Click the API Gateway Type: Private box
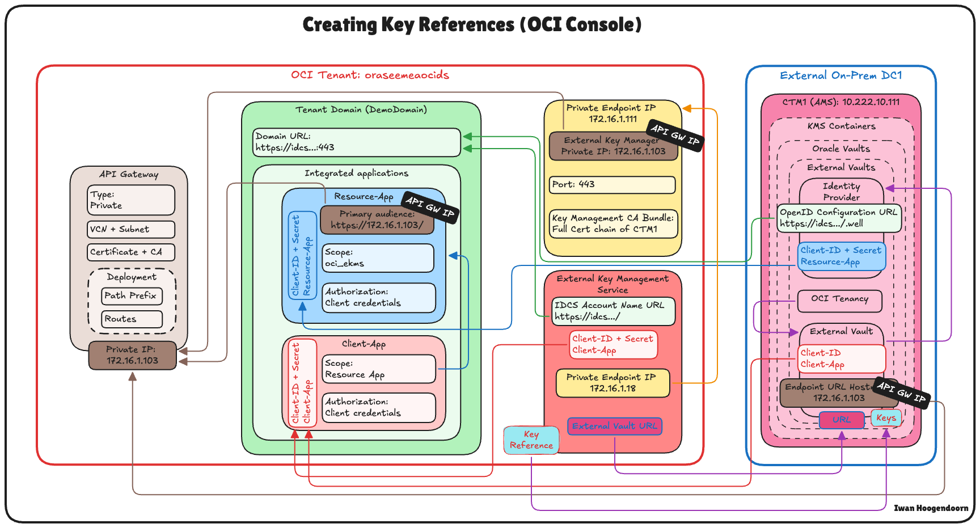The width and height of the screenshot is (980, 528). pyautogui.click(x=131, y=200)
